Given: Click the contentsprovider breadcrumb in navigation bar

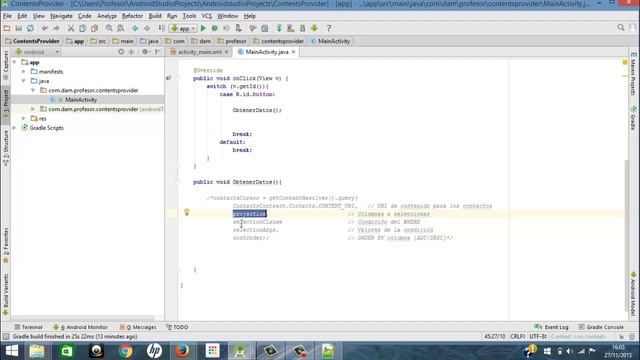Looking at the screenshot, I should pyautogui.click(x=278, y=41).
